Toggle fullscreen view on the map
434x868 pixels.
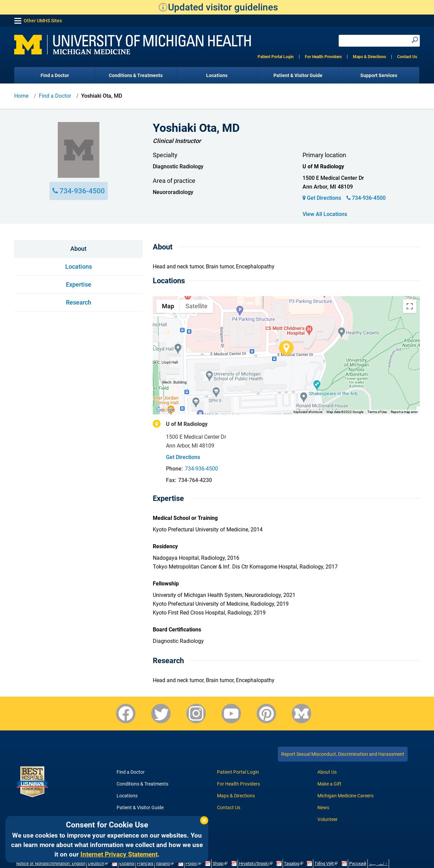(410, 306)
